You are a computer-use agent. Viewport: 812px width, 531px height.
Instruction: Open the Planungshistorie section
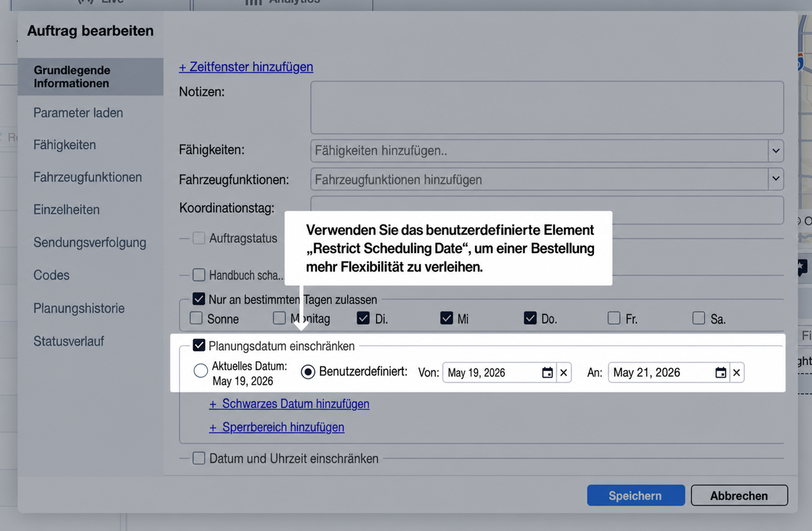point(79,308)
